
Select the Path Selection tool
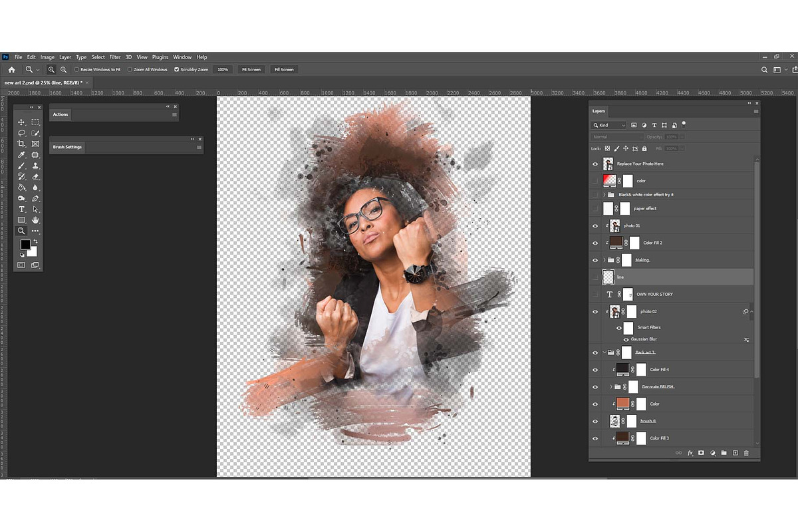coord(35,209)
